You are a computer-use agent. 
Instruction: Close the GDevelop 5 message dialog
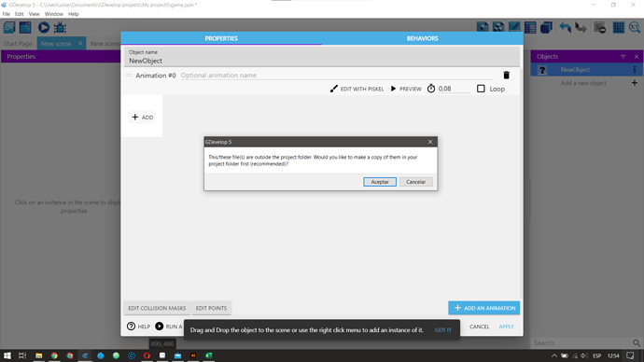point(430,142)
